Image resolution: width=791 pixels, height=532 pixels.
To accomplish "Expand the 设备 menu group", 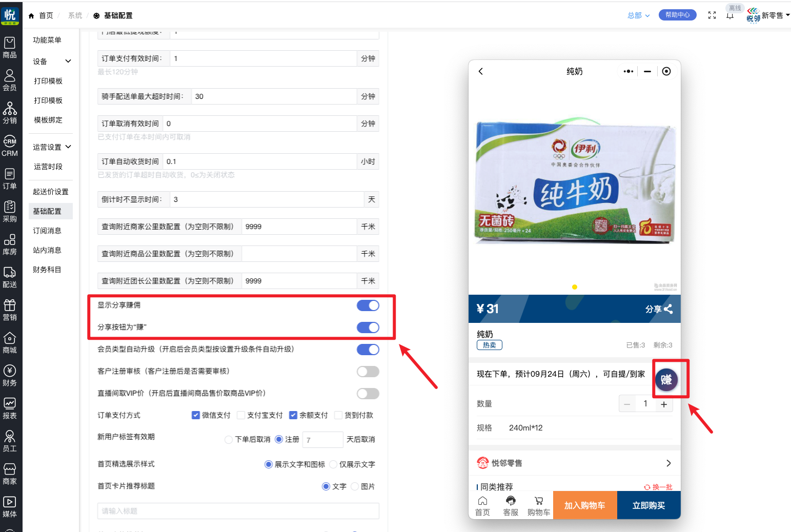I will [x=51, y=62].
